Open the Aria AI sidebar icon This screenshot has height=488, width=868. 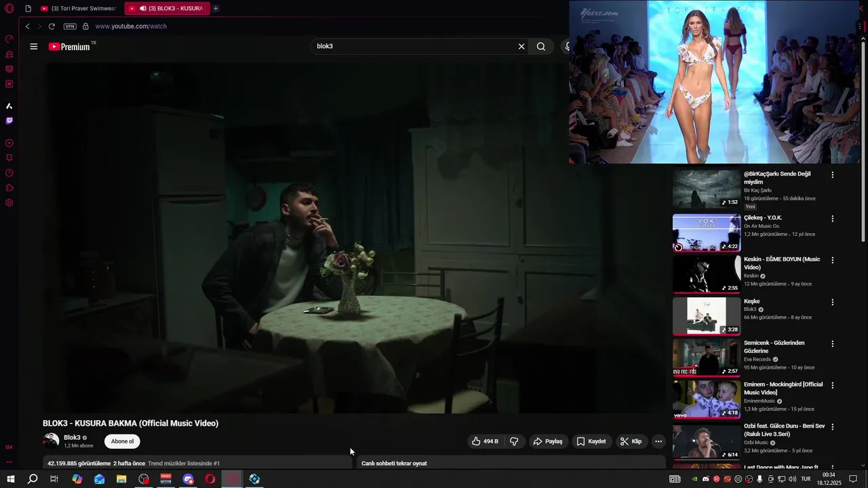point(9,106)
